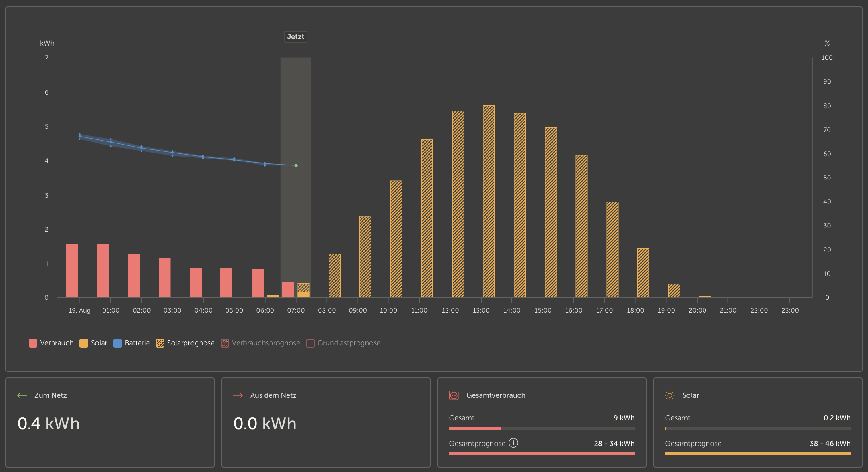Click the "9 kWh" Gesamt consumption value

(x=624, y=418)
